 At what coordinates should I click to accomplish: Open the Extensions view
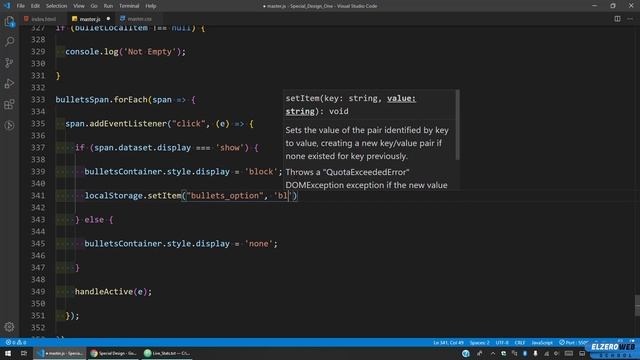coord(9,104)
